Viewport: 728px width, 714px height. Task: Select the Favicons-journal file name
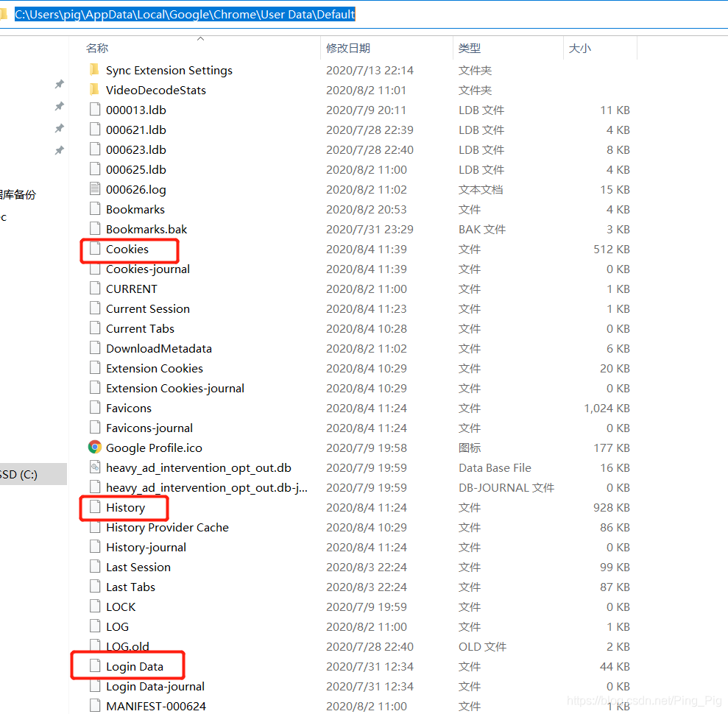[149, 428]
